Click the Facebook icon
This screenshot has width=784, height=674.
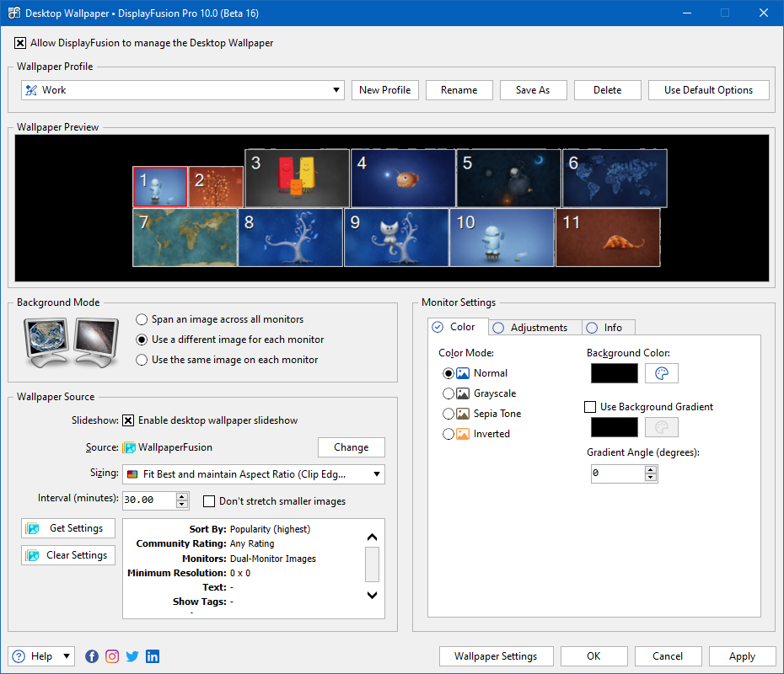point(92,656)
